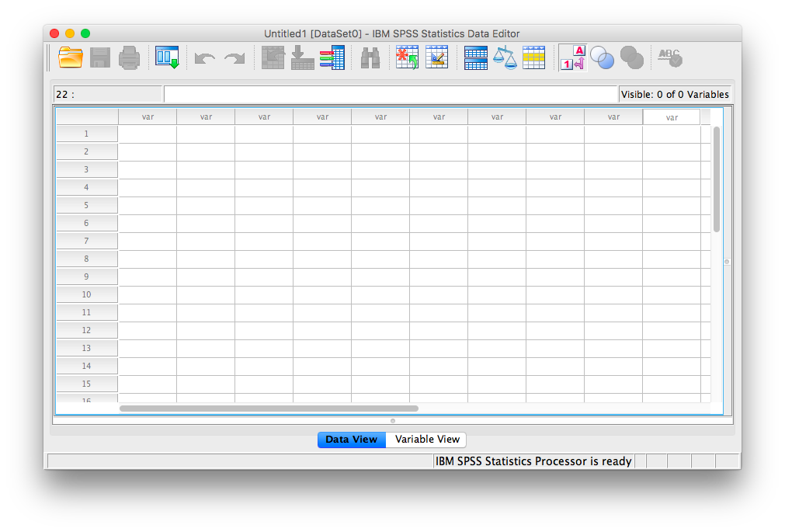This screenshot has width=785, height=532.
Task: Open the Split File icon
Action: pos(476,57)
